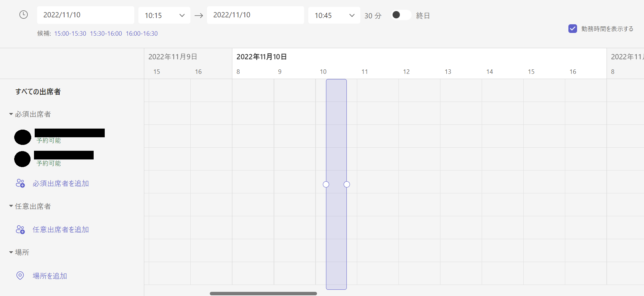Select the suggested time 15:30-16:00

106,34
